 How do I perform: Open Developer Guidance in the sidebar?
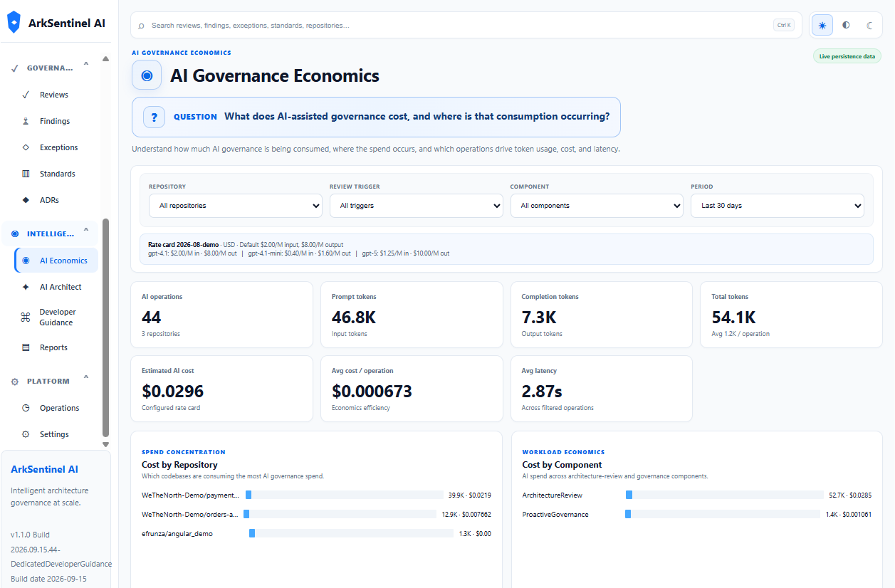(58, 317)
